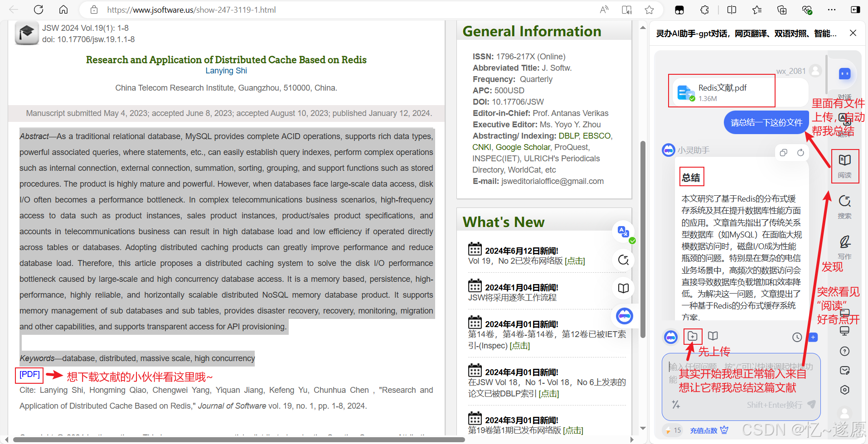Click [点击] in the IET (Inspec) news item
The width and height of the screenshot is (868, 444).
pos(520,346)
